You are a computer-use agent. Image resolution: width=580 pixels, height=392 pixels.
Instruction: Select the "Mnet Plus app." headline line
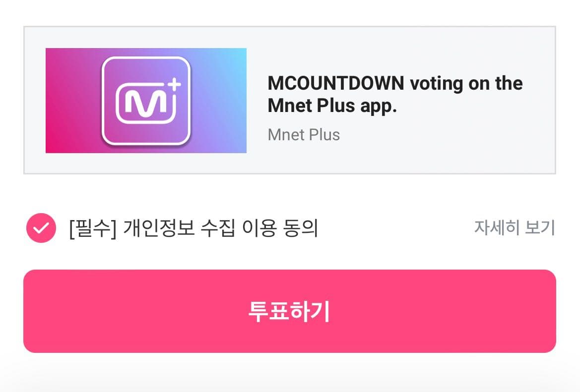[332, 106]
